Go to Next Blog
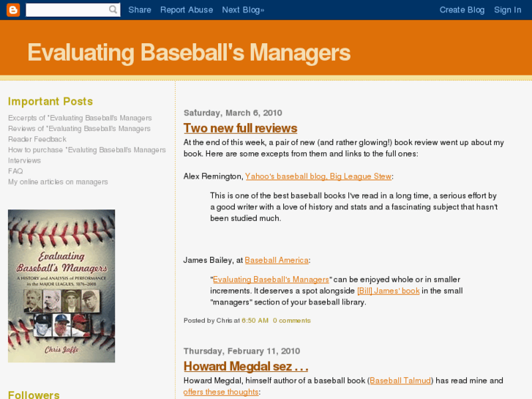Screen dimensions: 532x399 point(243,10)
